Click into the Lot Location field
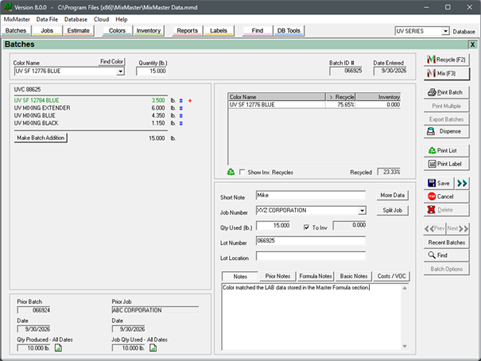Image resolution: width=481 pixels, height=361 pixels. (x=311, y=256)
